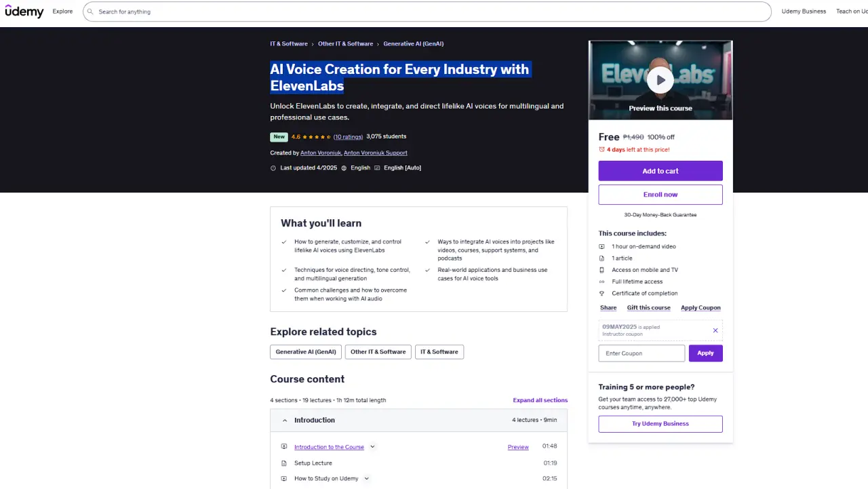Apply the entered coupon code
The height and width of the screenshot is (489, 868).
(706, 353)
